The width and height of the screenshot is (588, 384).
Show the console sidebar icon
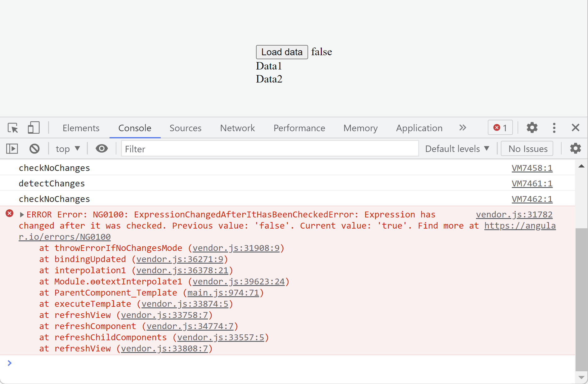pyautogui.click(x=12, y=149)
